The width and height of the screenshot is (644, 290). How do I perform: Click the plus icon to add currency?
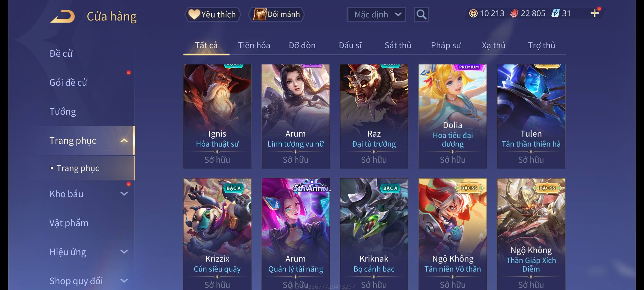[x=595, y=13]
